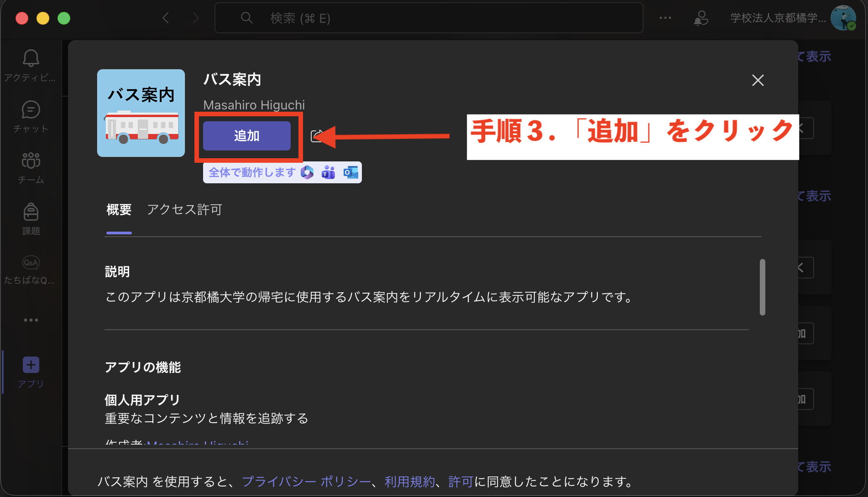Switch to the アクセス許可 tab
Viewport: 868px width, 497px height.
point(184,210)
